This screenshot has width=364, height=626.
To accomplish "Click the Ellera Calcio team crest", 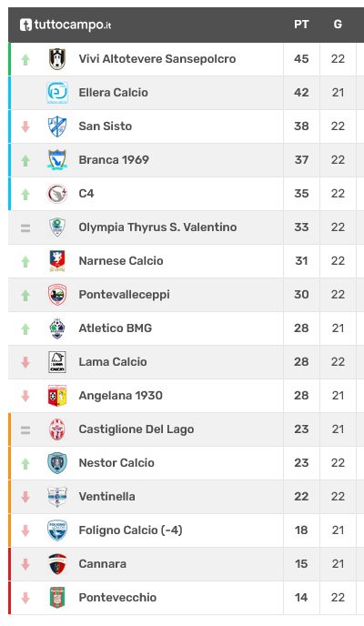I will point(57,93).
